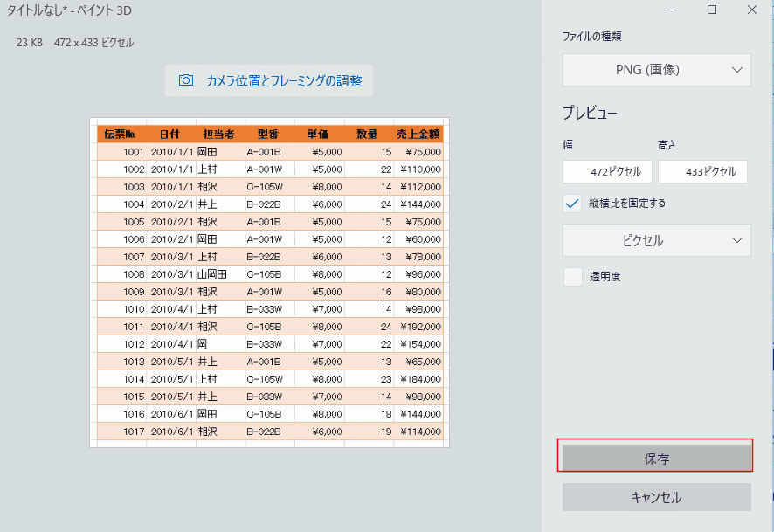The height and width of the screenshot is (532, 774).
Task: Click the 売上金額 header in preview
Action: (x=418, y=135)
